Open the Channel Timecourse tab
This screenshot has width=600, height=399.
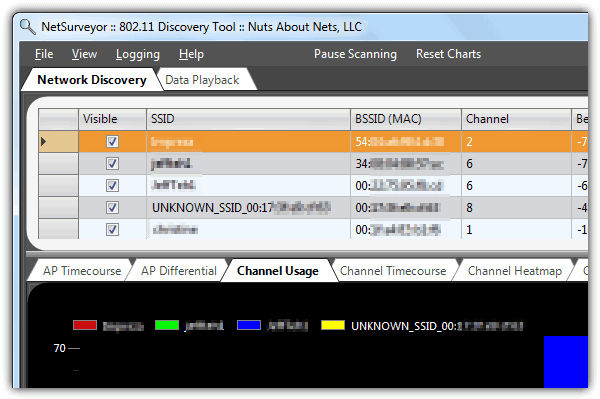(393, 271)
